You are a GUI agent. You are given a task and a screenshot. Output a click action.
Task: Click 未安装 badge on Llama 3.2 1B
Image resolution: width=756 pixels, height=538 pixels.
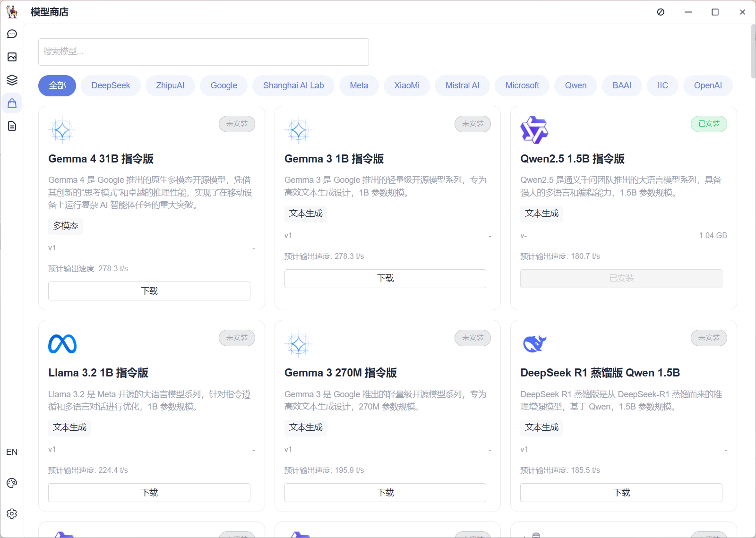(237, 338)
